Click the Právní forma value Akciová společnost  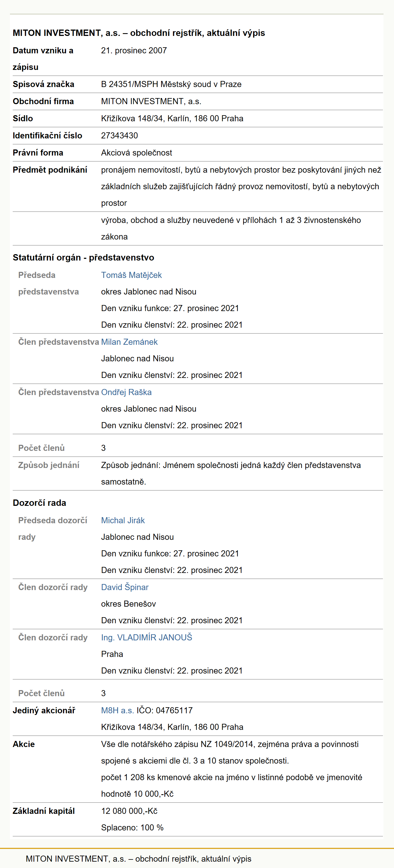point(136,153)
